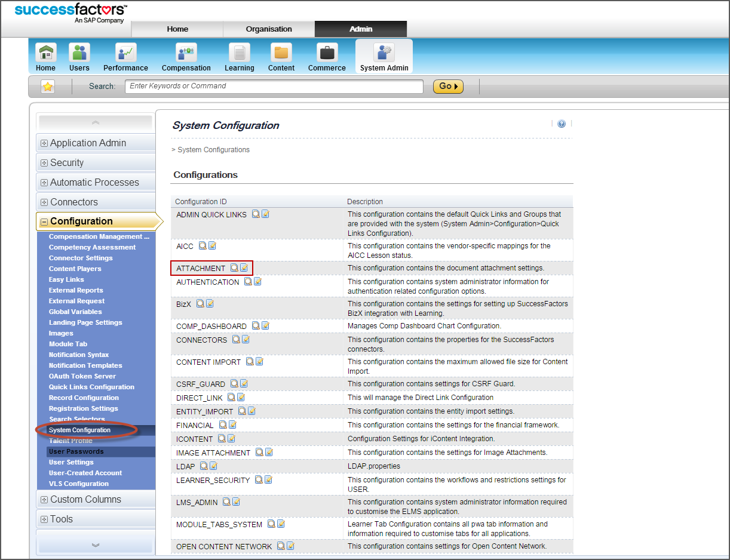Open OAuth Token Server in the sidebar

click(x=82, y=376)
